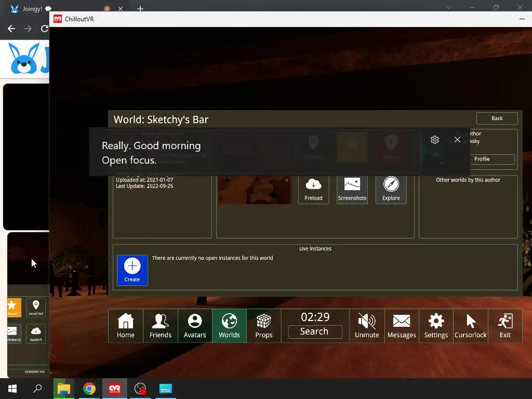The width and height of the screenshot is (532, 399).
Task: Open the Avatars panel
Action: [195, 326]
